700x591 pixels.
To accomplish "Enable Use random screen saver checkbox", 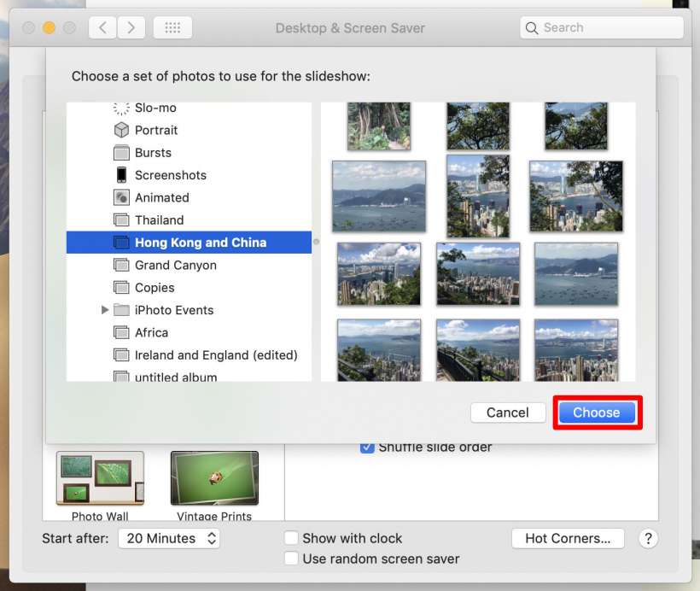I will (291, 558).
